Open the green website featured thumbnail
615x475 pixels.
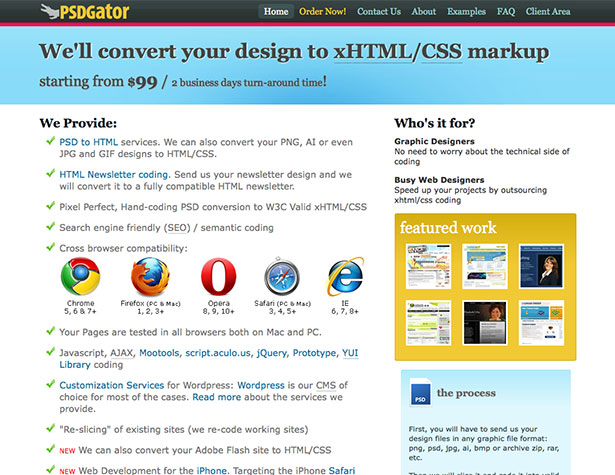(x=428, y=323)
